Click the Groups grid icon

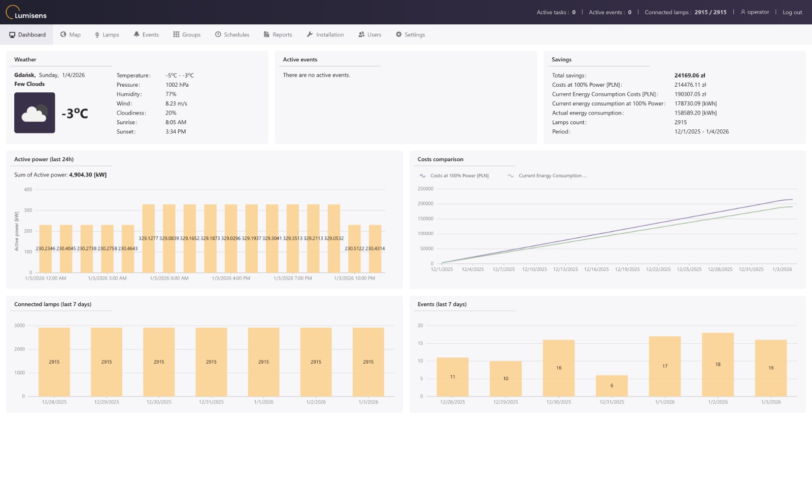click(176, 34)
